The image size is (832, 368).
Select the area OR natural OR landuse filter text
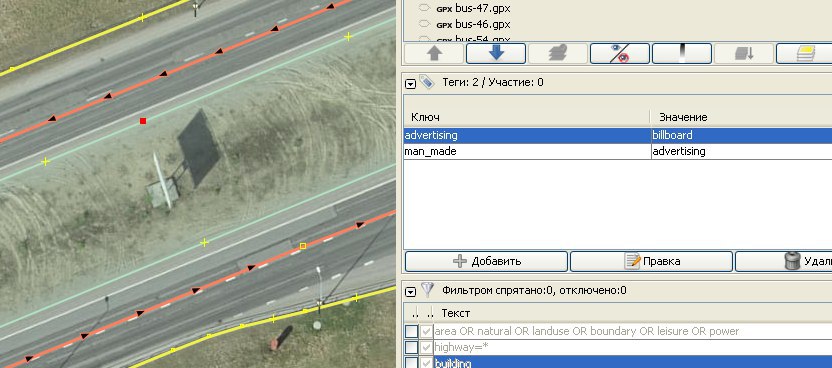tap(586, 331)
